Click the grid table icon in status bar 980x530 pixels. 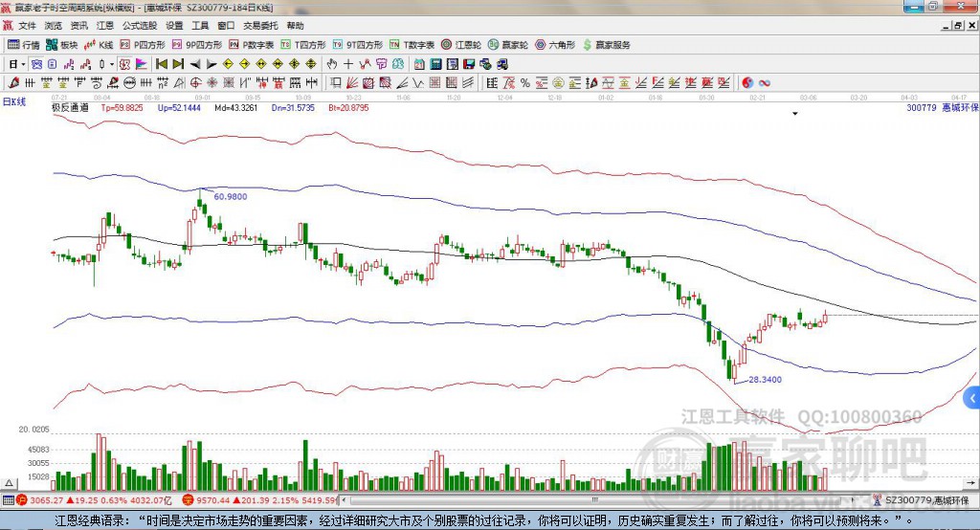pos(8,500)
